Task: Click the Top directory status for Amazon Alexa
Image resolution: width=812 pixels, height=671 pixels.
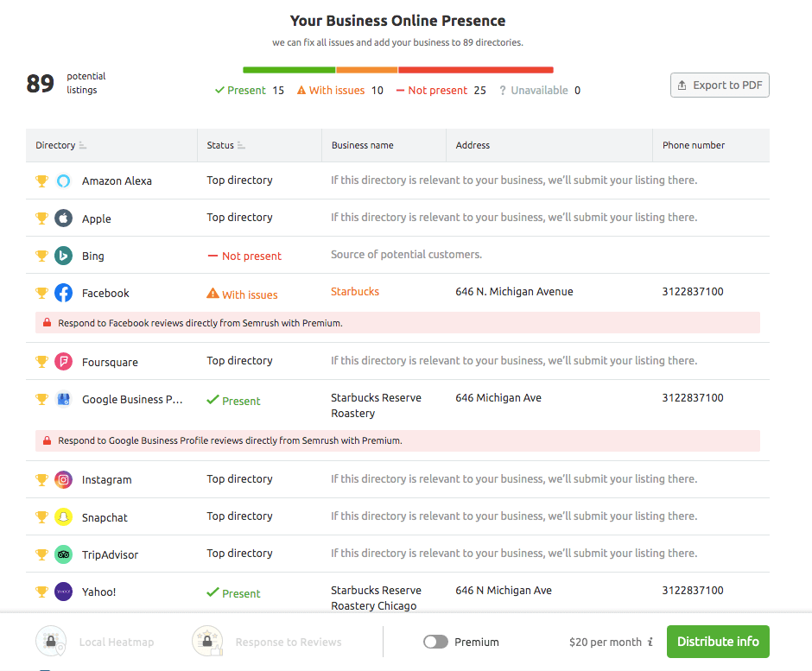Action: coord(240,180)
